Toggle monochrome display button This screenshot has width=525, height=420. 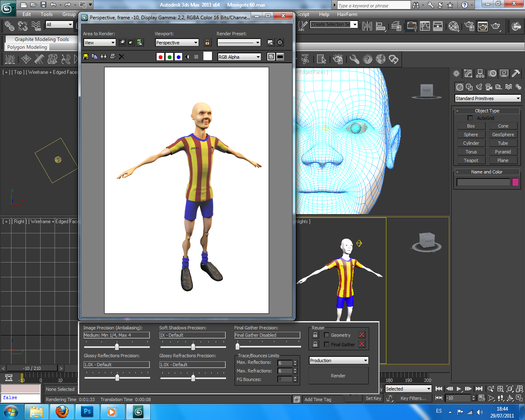pyautogui.click(x=196, y=57)
